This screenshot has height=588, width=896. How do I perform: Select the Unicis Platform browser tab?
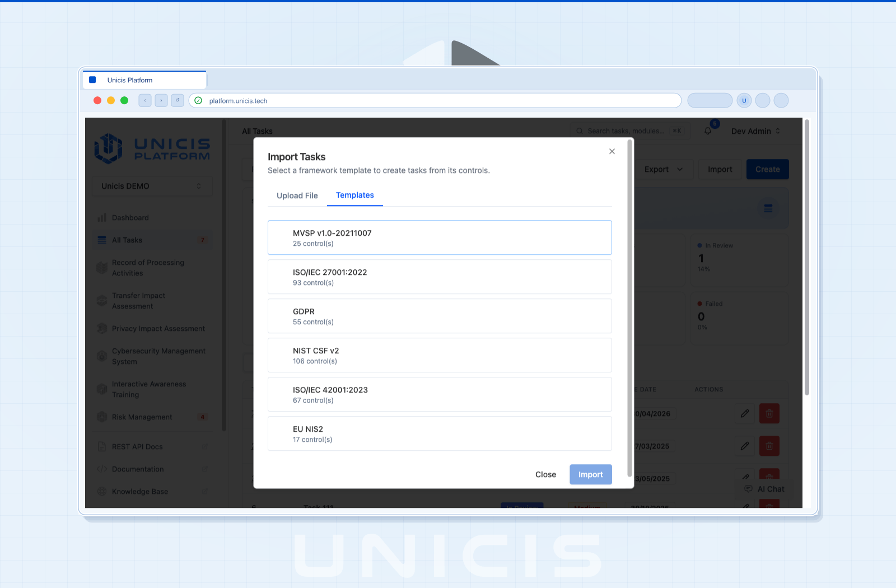coord(144,80)
